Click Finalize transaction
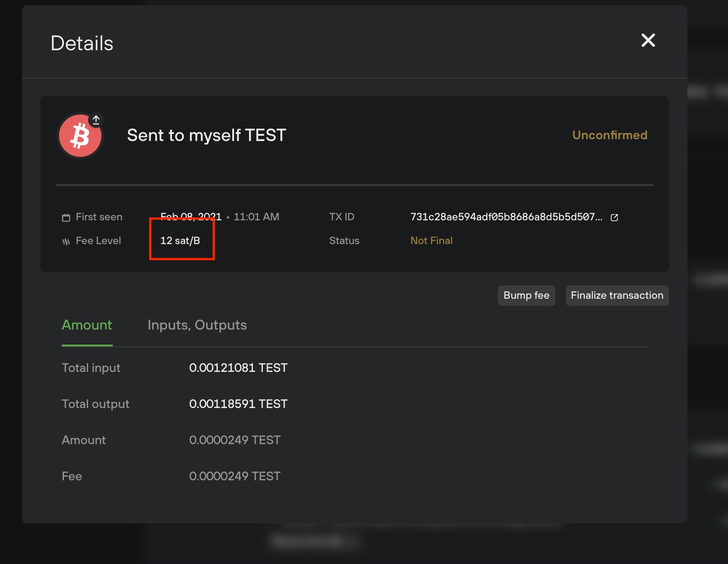The width and height of the screenshot is (728, 564). coord(617,295)
